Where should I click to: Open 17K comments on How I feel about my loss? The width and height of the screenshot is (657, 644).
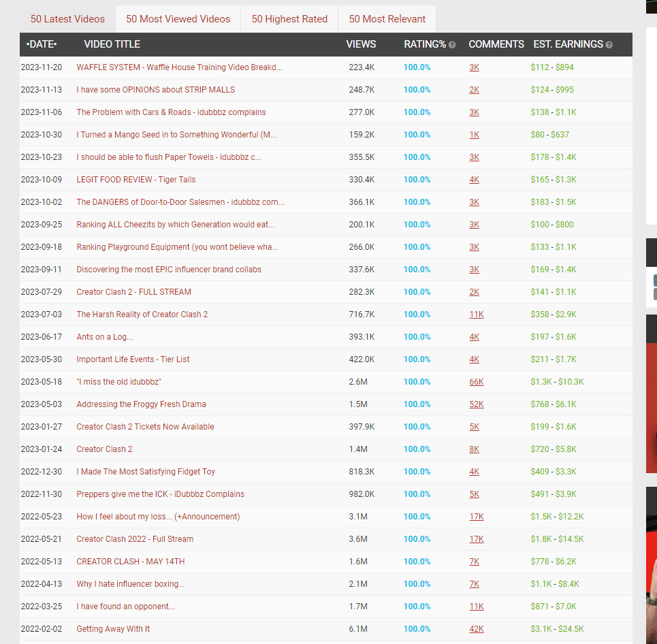[x=477, y=517]
